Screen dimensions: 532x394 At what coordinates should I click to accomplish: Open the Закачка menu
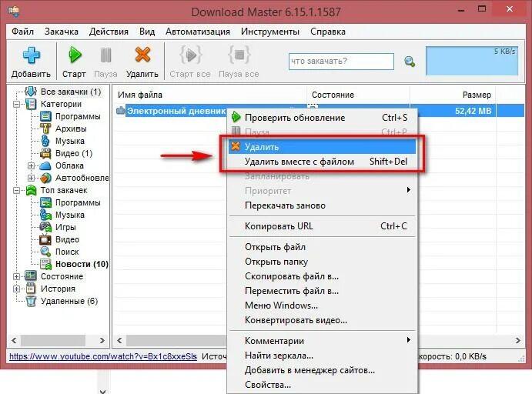point(62,32)
